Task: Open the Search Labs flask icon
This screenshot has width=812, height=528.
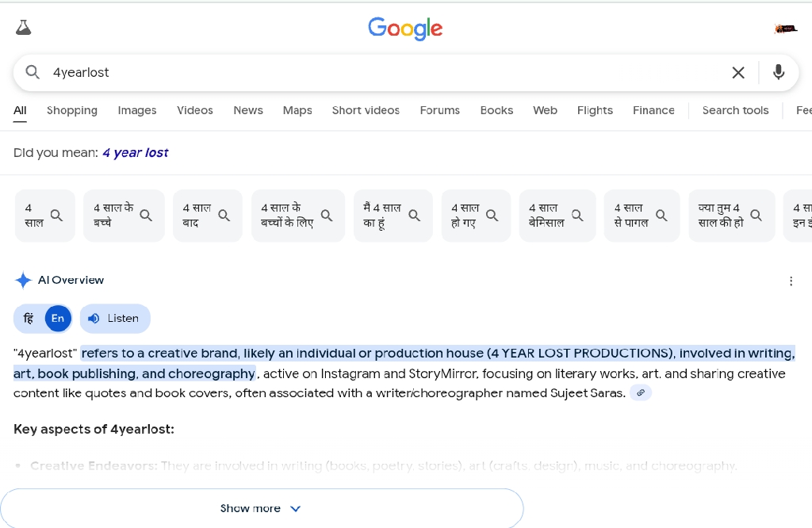Action: click(23, 28)
